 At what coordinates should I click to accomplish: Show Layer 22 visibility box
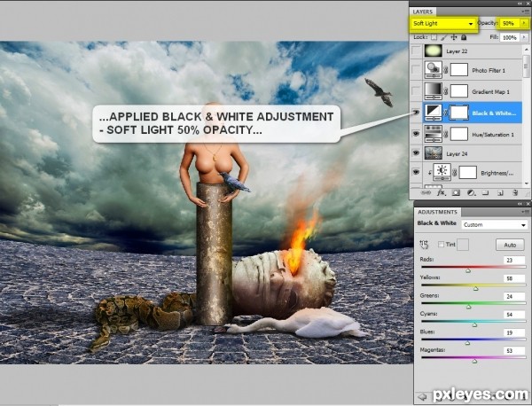tap(416, 51)
